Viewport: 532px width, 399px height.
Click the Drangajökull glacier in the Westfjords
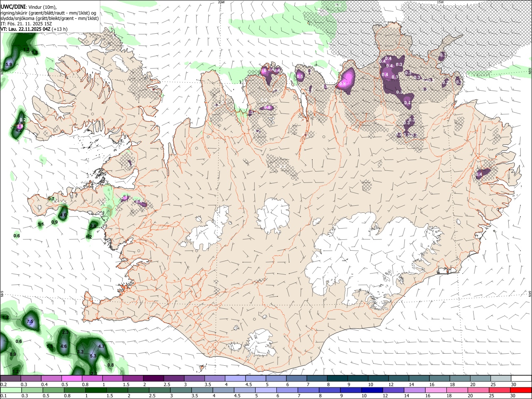coord(121,64)
